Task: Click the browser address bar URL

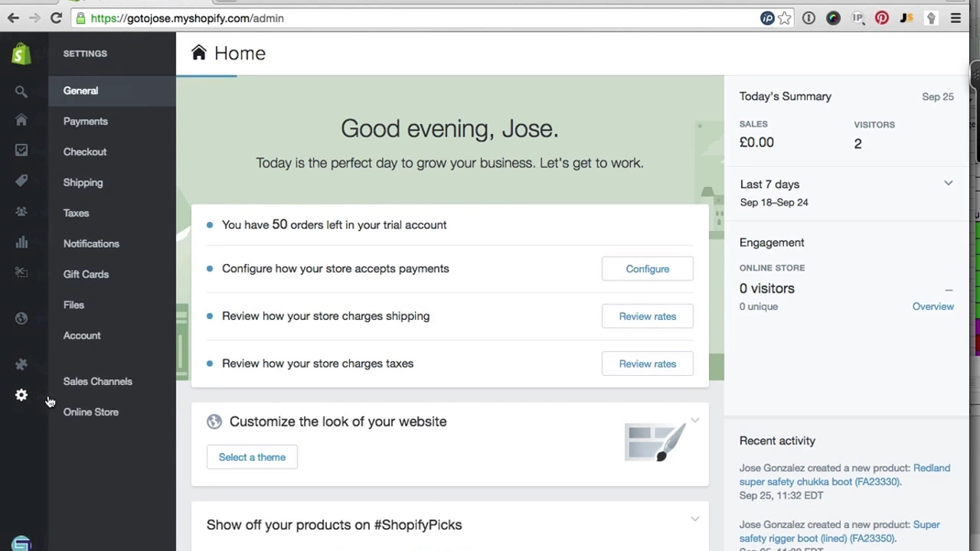Action: (187, 18)
